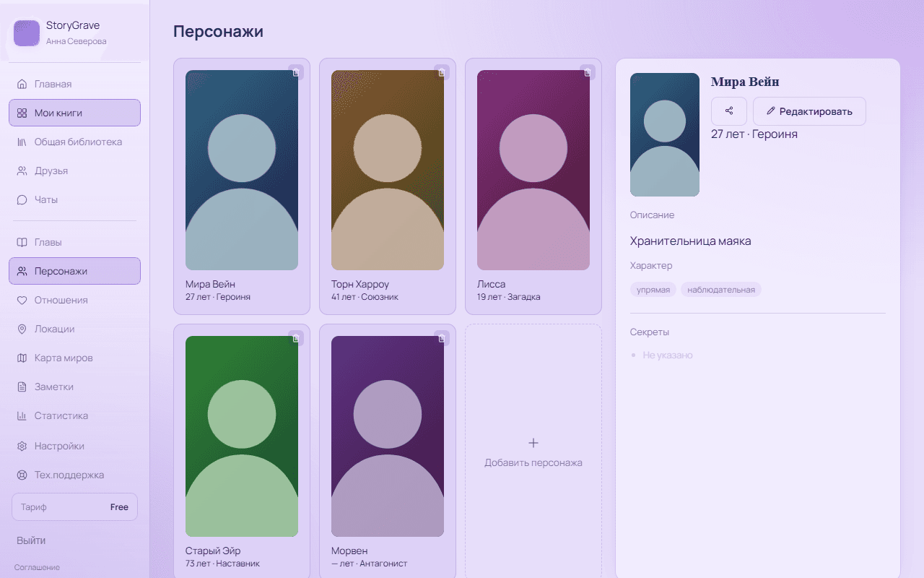
Task: Click the folded map icon for Карта миров
Action: point(22,358)
